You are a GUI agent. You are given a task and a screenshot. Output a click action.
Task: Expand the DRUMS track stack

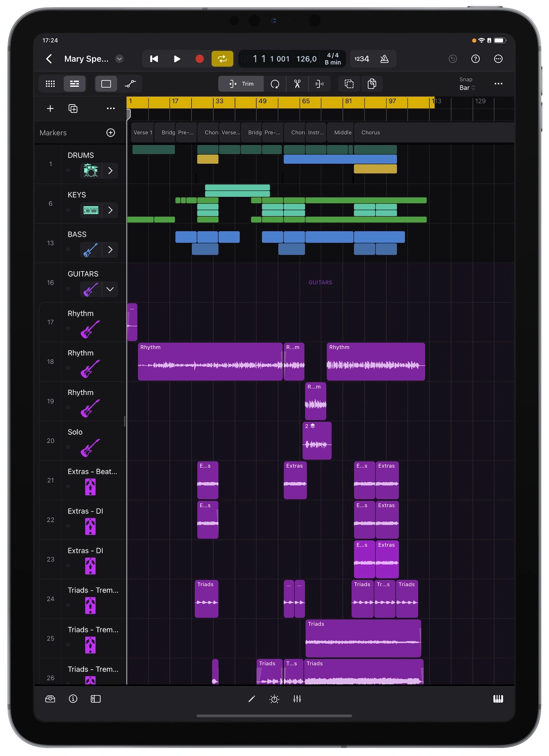coord(110,171)
